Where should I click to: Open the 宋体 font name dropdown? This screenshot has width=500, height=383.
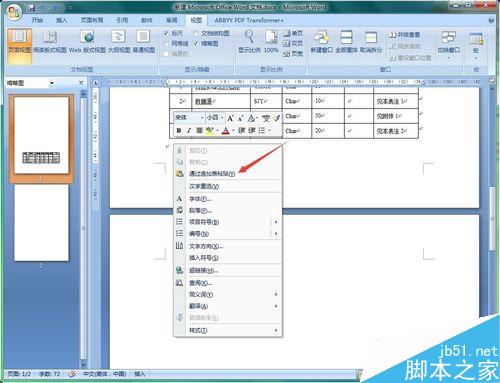201,118
